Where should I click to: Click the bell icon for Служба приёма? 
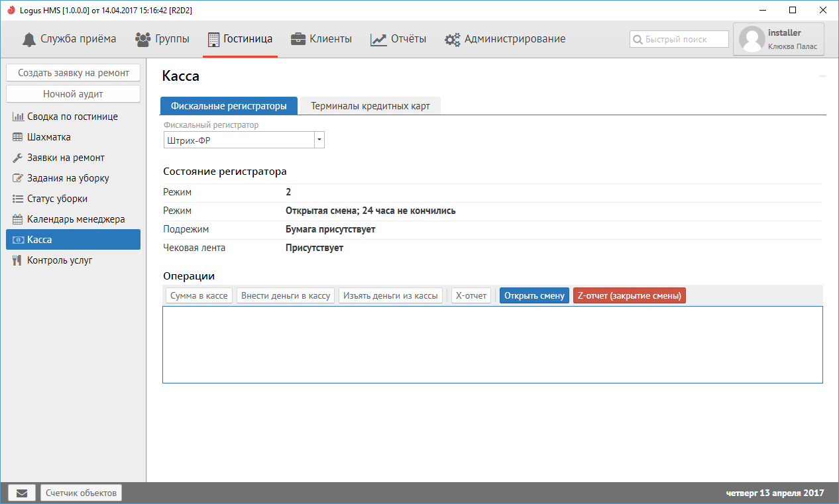(x=29, y=39)
